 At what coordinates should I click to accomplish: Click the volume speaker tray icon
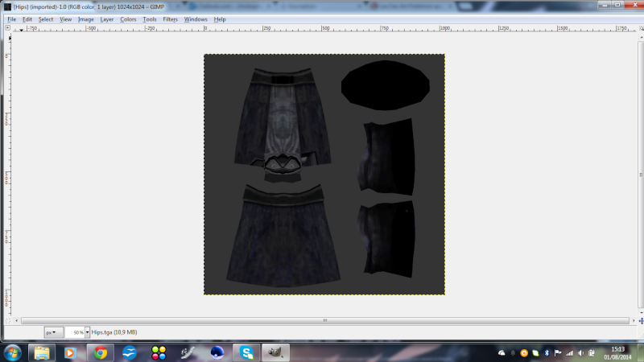(x=580, y=353)
